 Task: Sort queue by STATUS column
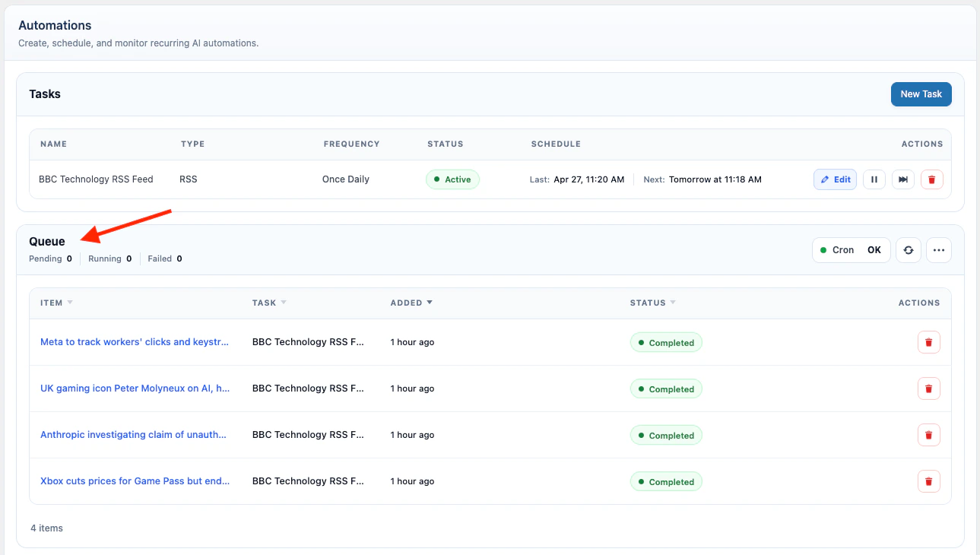point(652,303)
